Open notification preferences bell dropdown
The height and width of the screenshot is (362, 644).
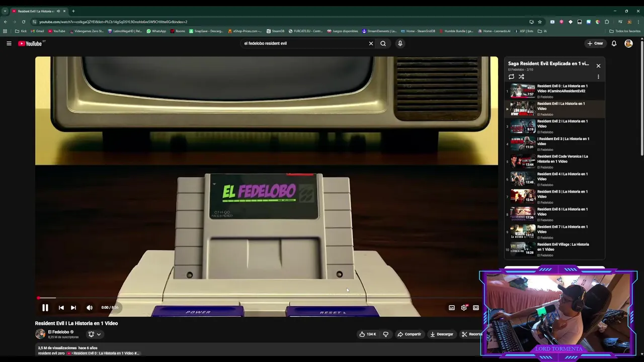tap(94, 334)
